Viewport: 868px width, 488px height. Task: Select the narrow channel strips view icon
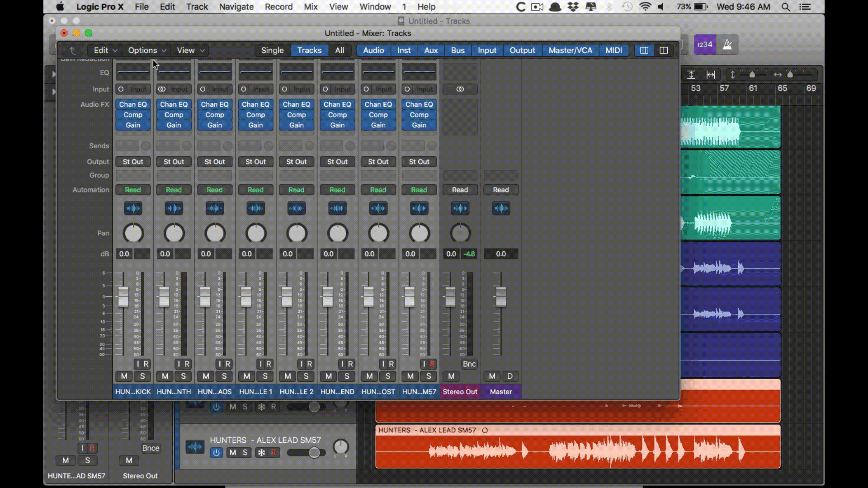pyautogui.click(x=644, y=50)
